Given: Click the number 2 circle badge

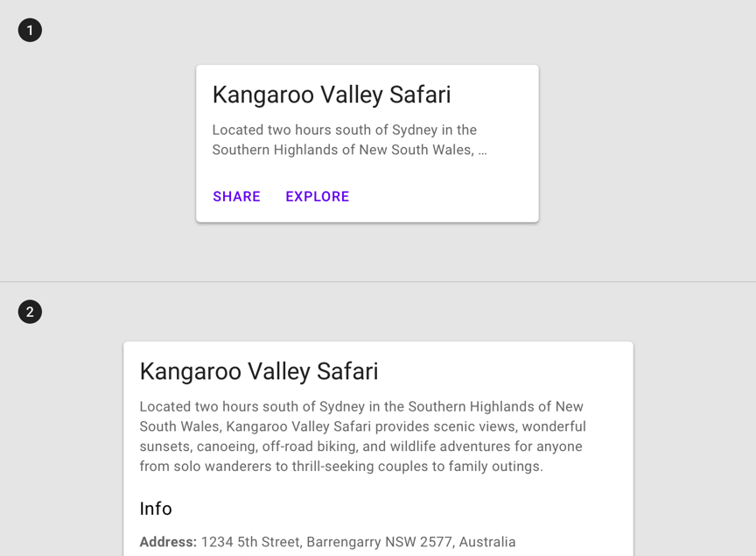Looking at the screenshot, I should coord(30,312).
